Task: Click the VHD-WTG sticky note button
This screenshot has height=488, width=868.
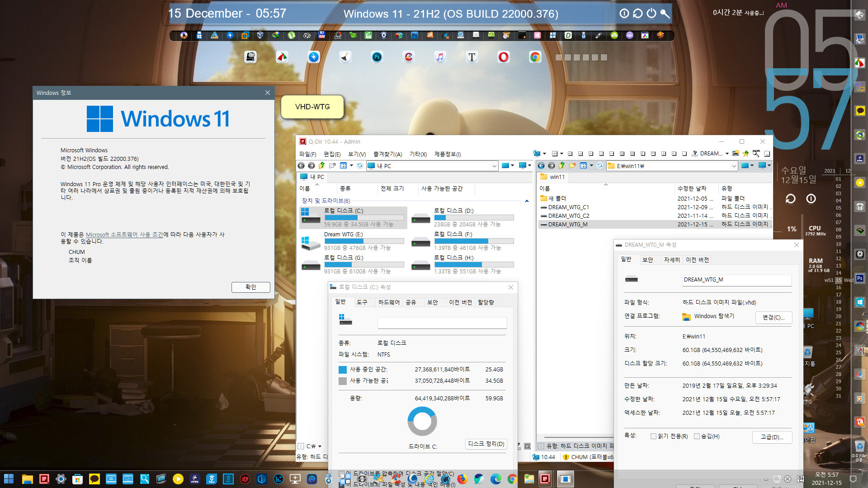Action: (x=312, y=107)
